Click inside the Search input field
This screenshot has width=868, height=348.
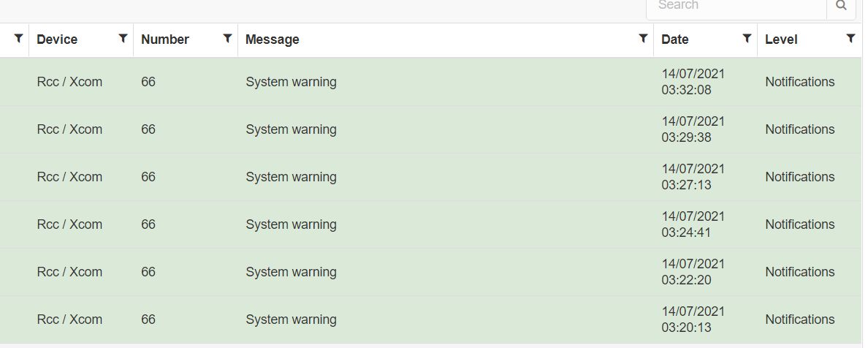tap(736, 6)
